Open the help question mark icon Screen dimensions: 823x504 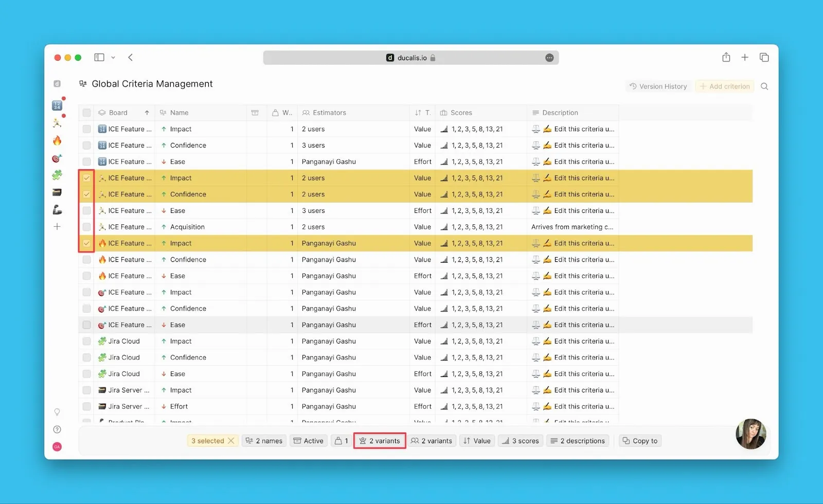pyautogui.click(x=57, y=429)
